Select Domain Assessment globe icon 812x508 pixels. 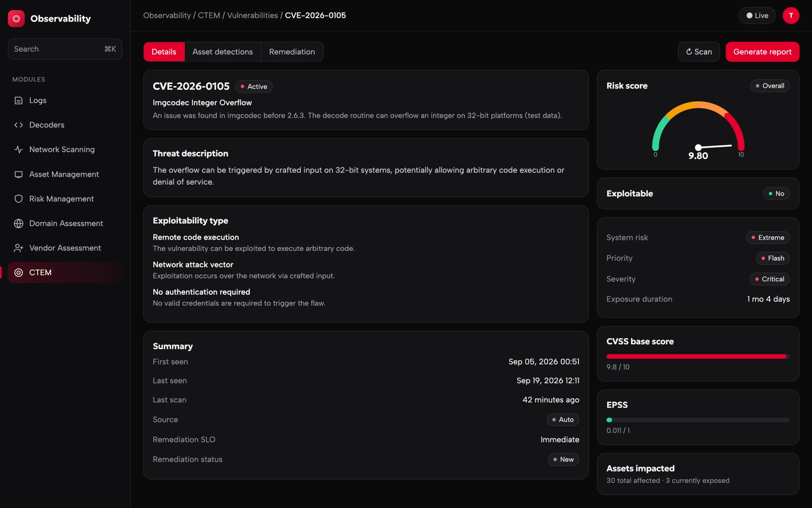[19, 224]
